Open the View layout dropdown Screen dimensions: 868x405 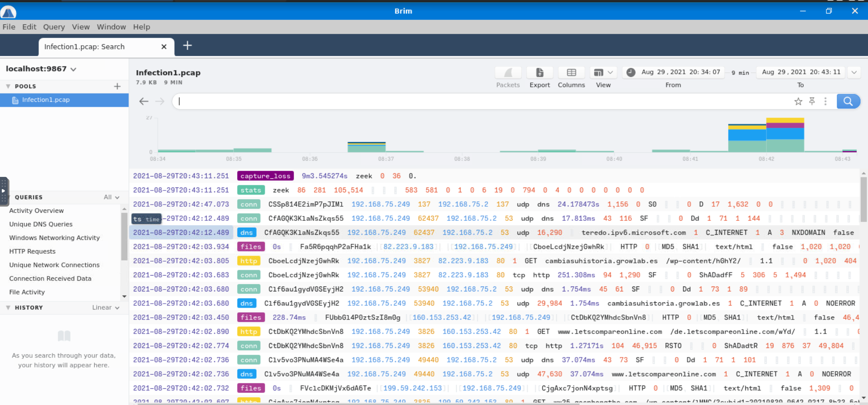603,73
